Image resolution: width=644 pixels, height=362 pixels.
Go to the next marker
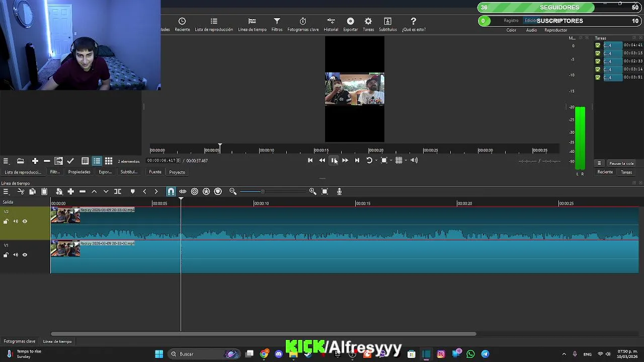click(x=156, y=192)
